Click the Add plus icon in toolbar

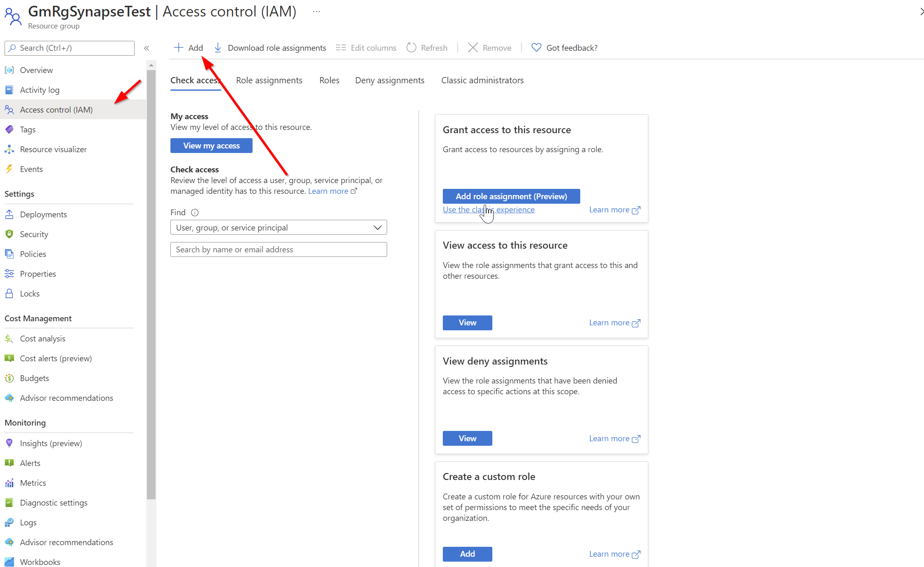click(x=178, y=48)
